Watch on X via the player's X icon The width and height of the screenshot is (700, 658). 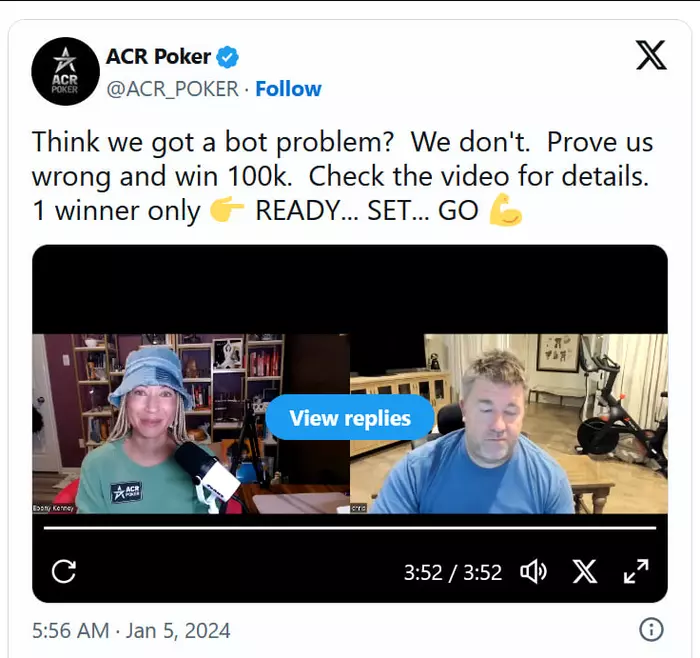(x=585, y=572)
